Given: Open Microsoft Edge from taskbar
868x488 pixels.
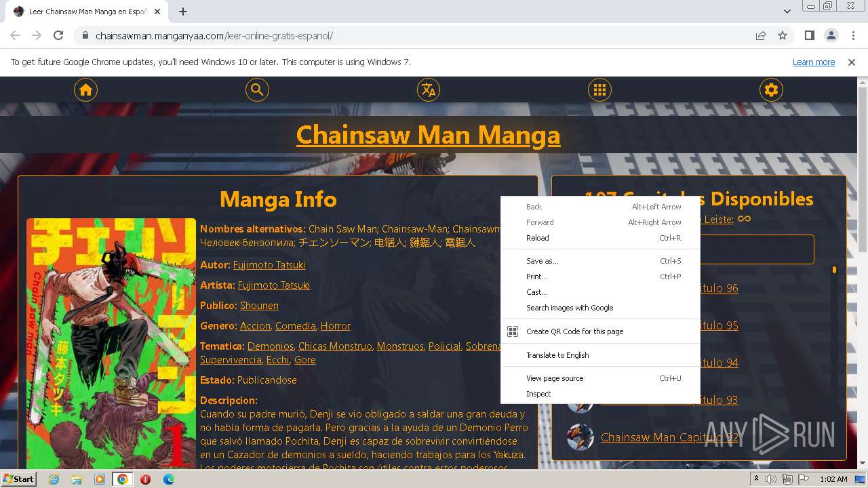Looking at the screenshot, I should [168, 479].
